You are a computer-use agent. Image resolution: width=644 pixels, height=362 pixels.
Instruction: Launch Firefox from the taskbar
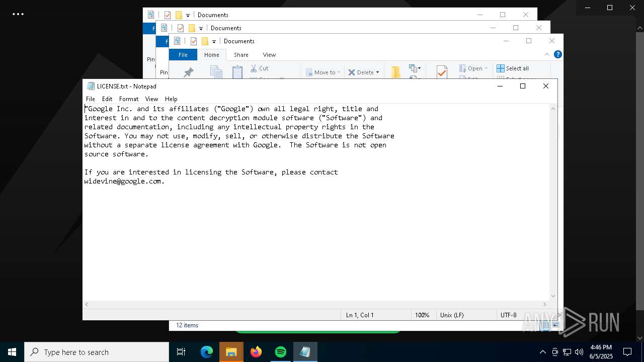point(256,352)
